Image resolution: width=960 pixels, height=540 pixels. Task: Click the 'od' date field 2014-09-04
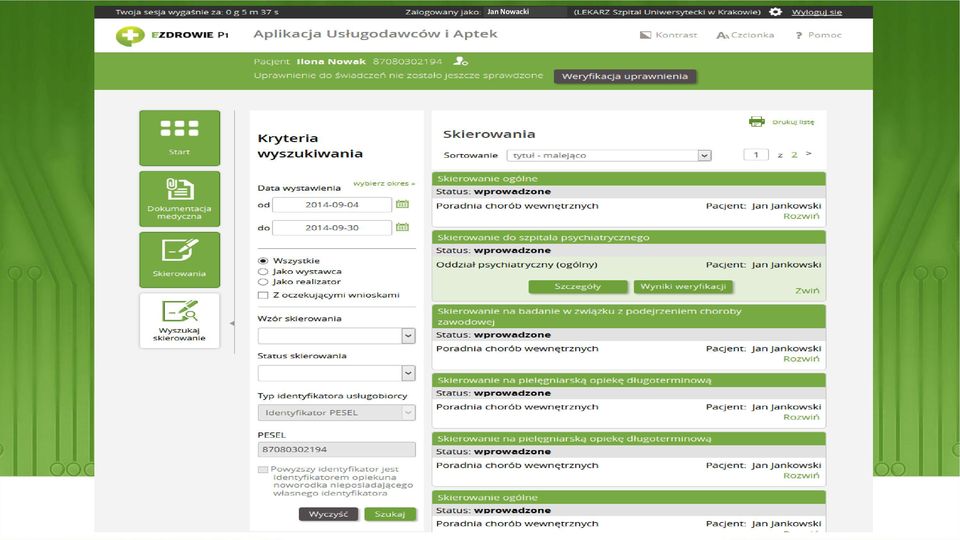pyautogui.click(x=332, y=204)
